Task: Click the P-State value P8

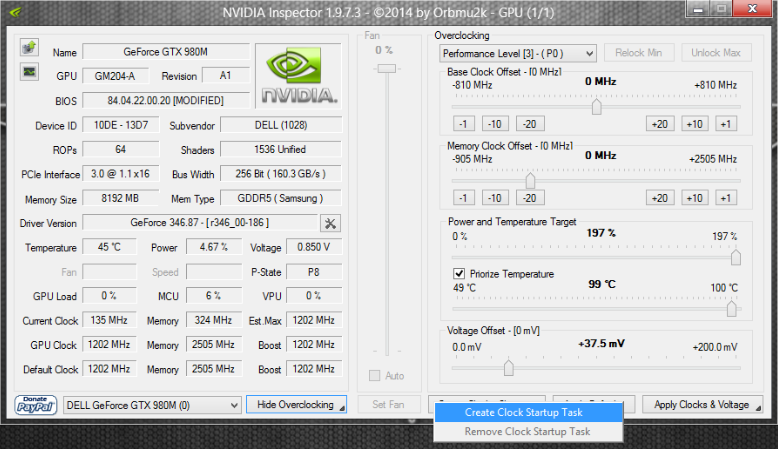Action: pyautogui.click(x=314, y=272)
